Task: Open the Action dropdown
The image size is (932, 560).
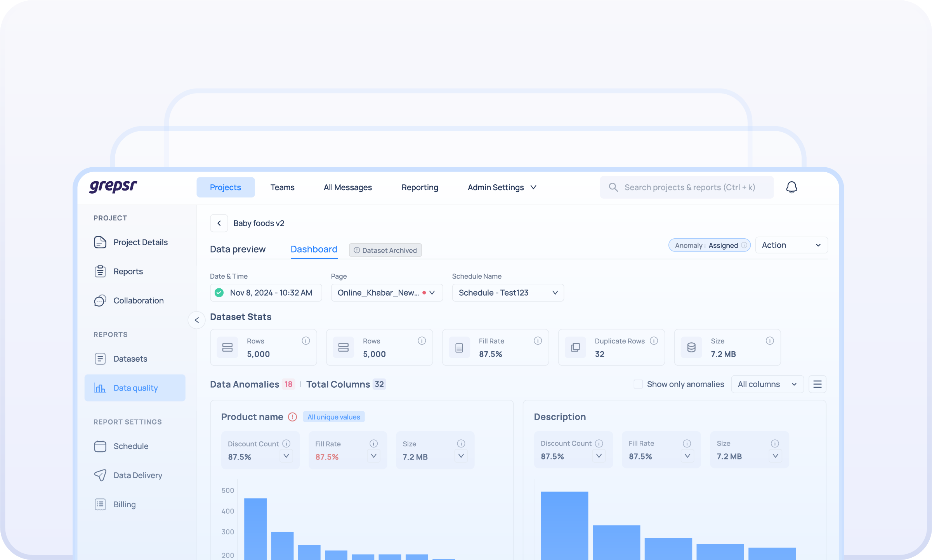Action: (x=791, y=245)
